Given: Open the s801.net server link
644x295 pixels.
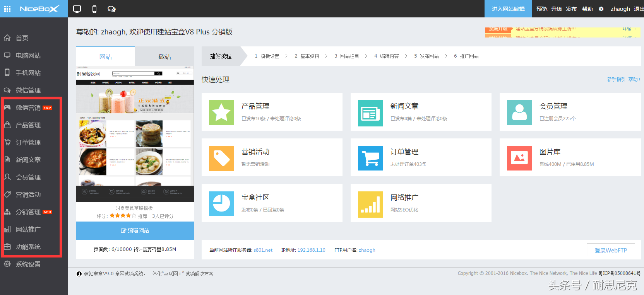Looking at the screenshot, I should [263, 250].
